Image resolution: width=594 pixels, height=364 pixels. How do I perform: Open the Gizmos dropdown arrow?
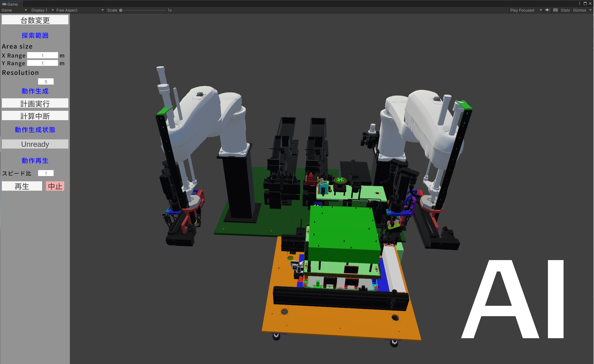point(590,10)
